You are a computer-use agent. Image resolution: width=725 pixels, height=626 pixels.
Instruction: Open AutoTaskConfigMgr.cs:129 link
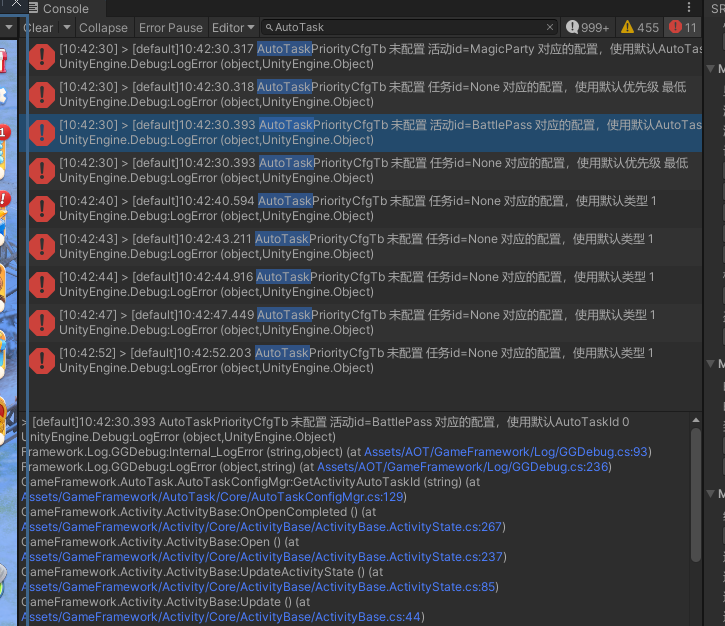click(212, 497)
